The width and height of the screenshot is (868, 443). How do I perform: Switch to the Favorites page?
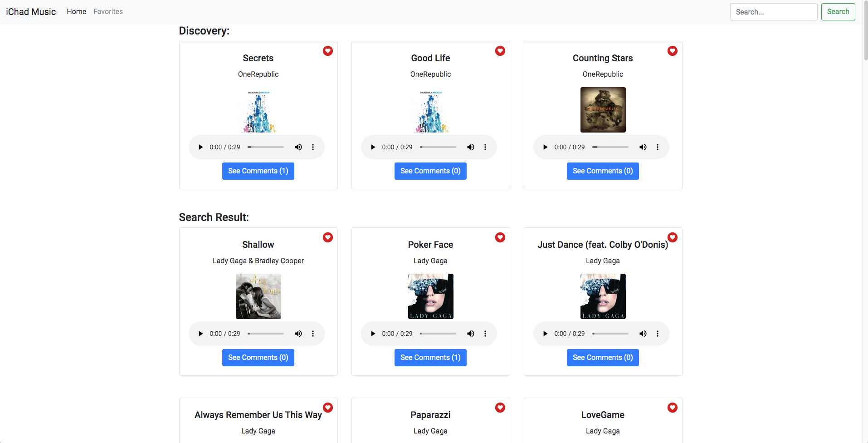pos(108,11)
